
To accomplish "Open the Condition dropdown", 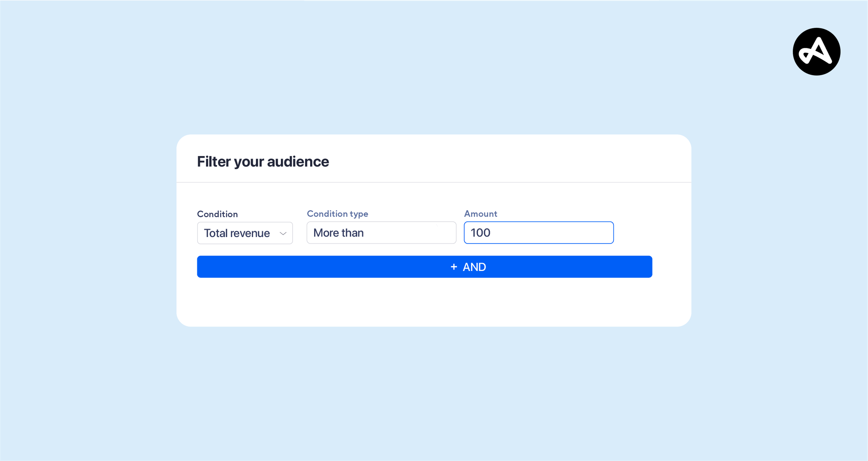I will pos(245,233).
